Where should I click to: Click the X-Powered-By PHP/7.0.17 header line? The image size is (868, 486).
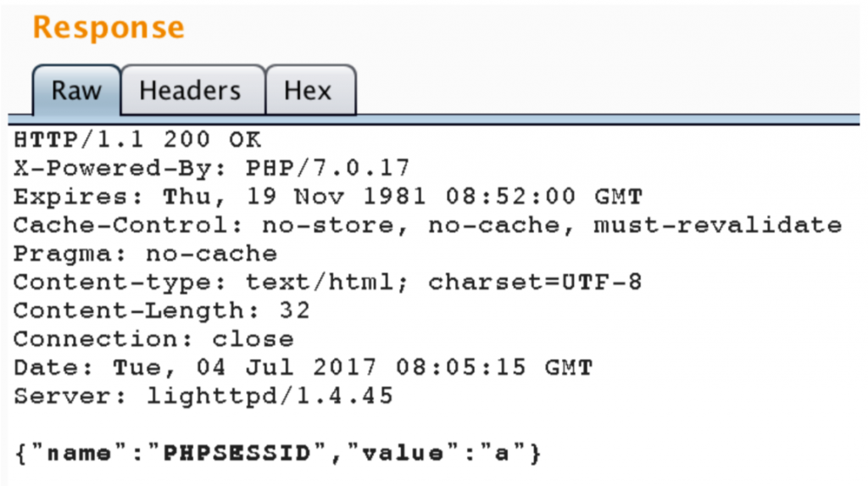211,168
